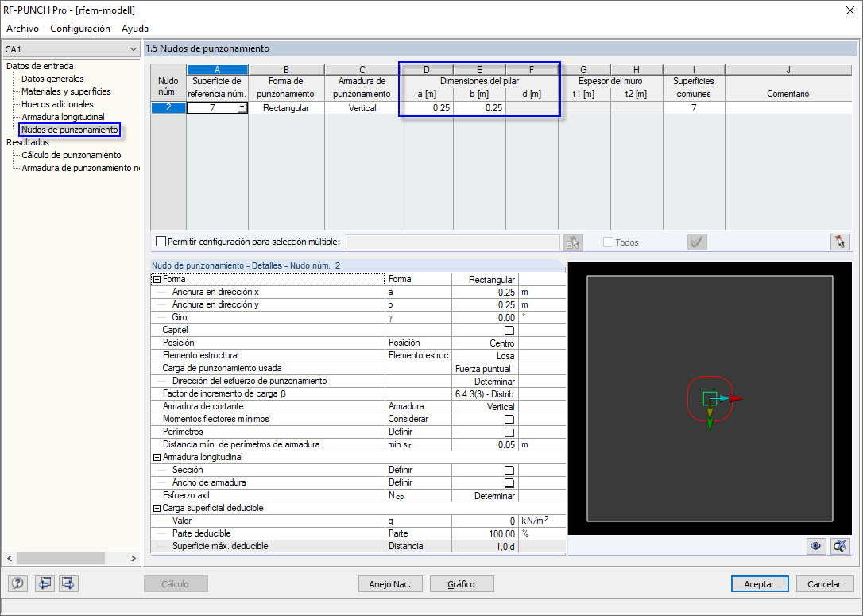Click the select node in RFEM icon

tap(840, 242)
